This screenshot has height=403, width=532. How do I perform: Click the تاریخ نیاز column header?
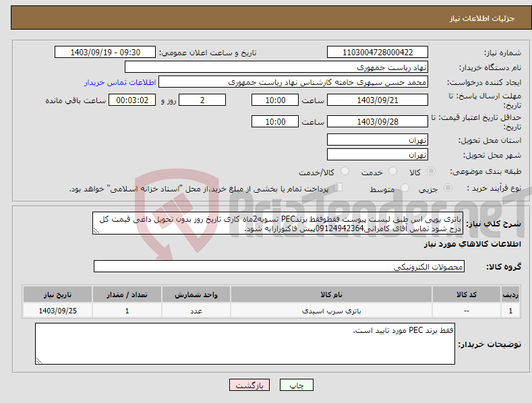(58, 294)
